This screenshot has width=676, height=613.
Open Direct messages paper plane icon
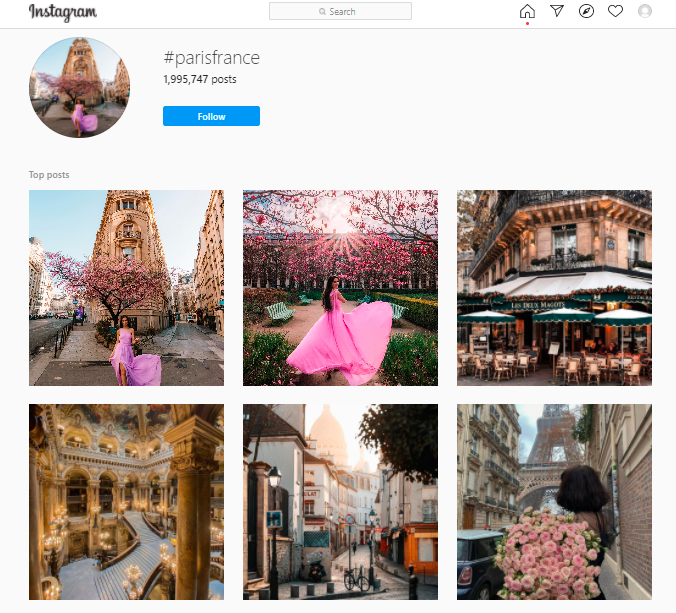pyautogui.click(x=557, y=11)
